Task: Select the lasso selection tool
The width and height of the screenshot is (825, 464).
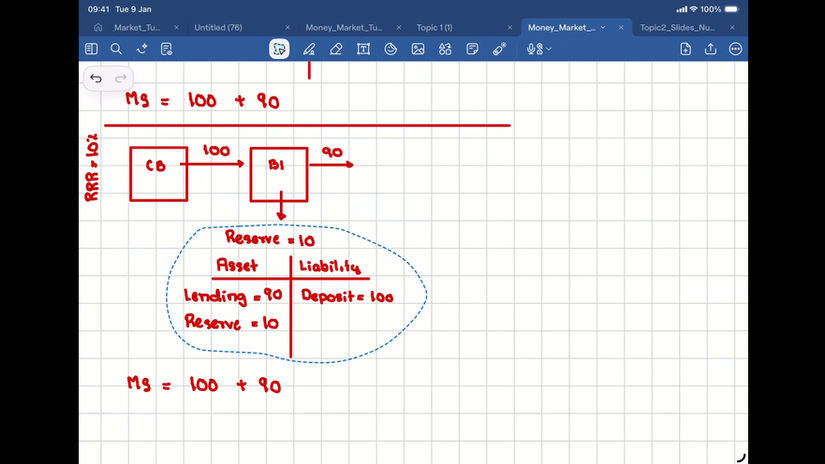Action: click(x=279, y=49)
